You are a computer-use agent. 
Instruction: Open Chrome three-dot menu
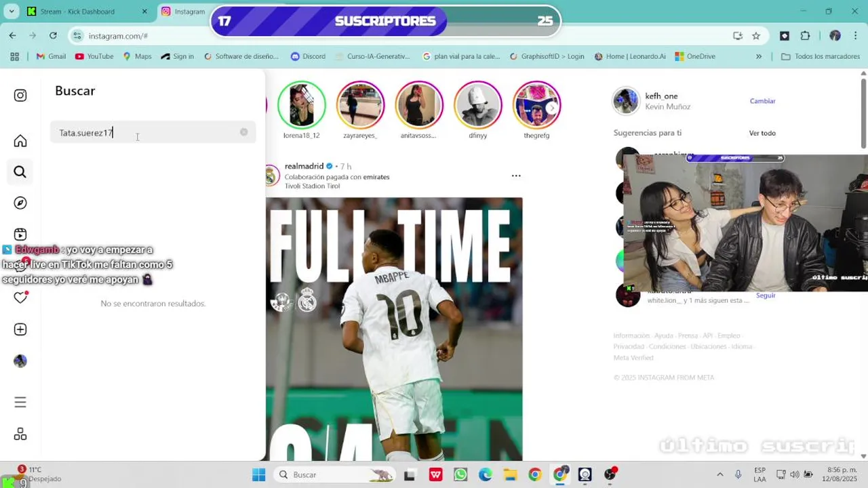tap(856, 36)
